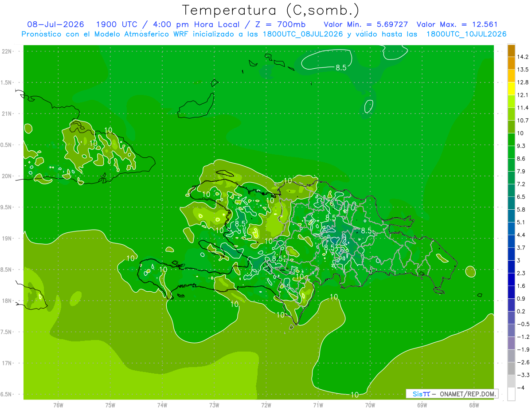
Task: Click the white -4 legend box
Action: (x=511, y=394)
